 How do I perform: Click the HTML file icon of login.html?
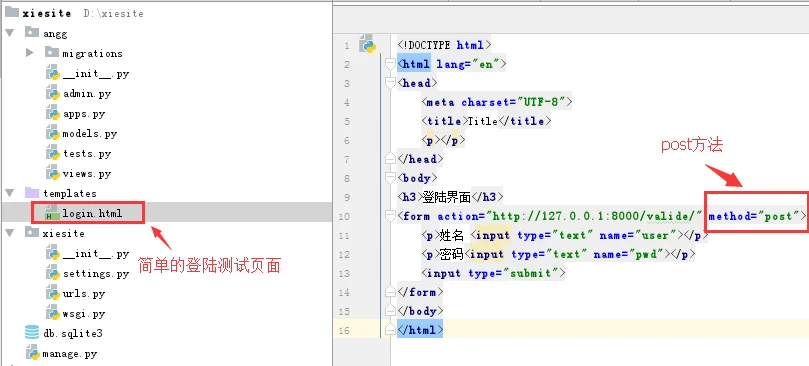(x=52, y=213)
